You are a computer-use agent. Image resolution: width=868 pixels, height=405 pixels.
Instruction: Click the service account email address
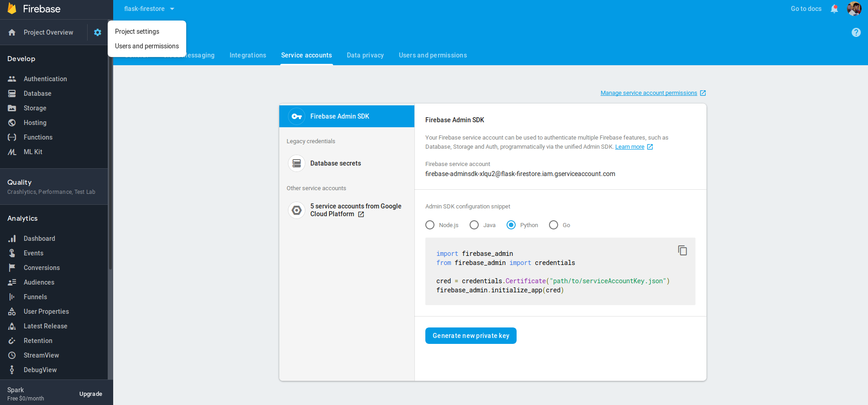coord(520,174)
